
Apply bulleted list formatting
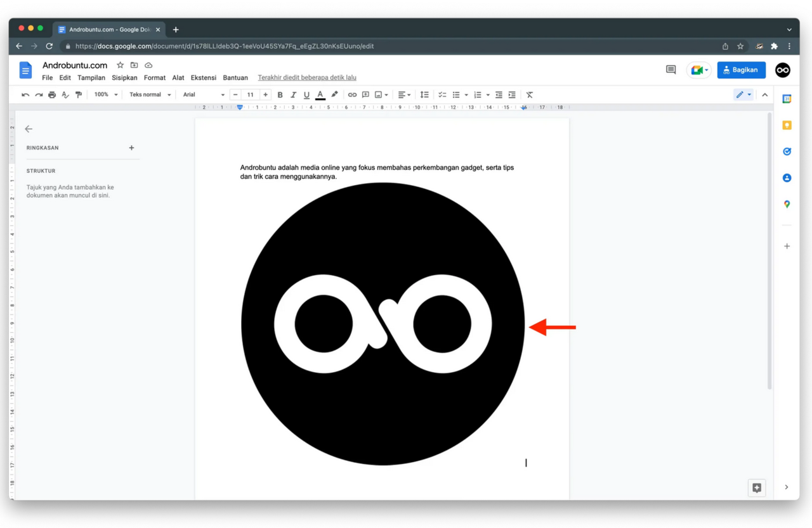(x=456, y=95)
